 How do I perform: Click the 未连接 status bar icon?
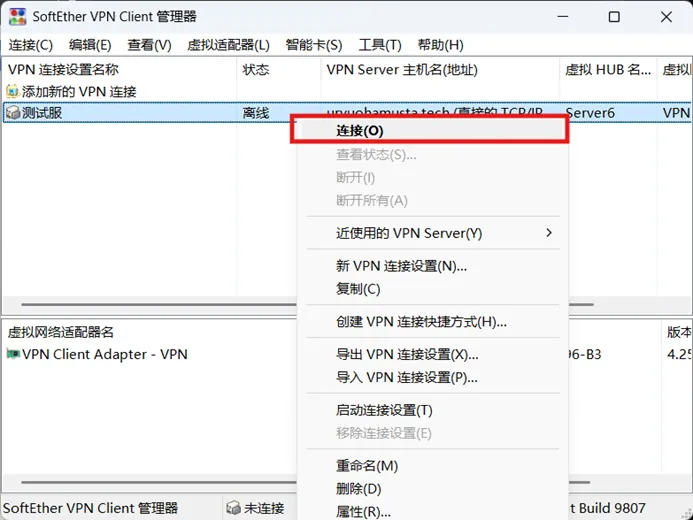pyautogui.click(x=233, y=508)
